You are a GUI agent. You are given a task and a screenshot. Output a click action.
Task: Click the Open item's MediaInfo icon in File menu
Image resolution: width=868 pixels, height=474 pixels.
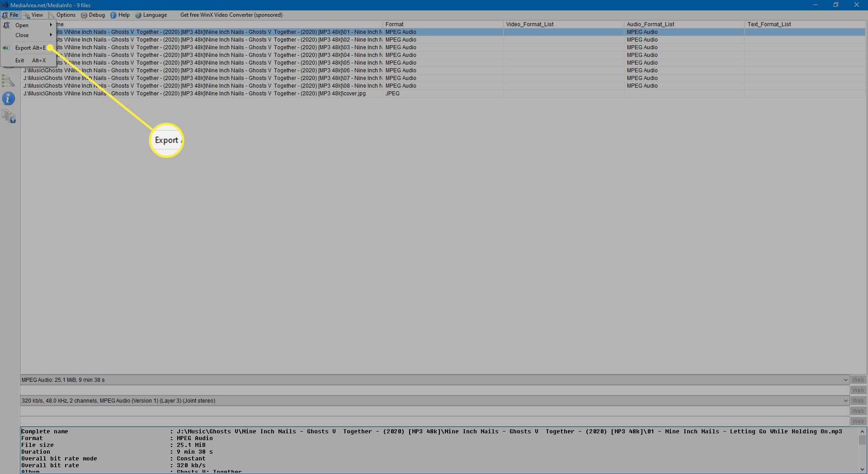[6, 25]
